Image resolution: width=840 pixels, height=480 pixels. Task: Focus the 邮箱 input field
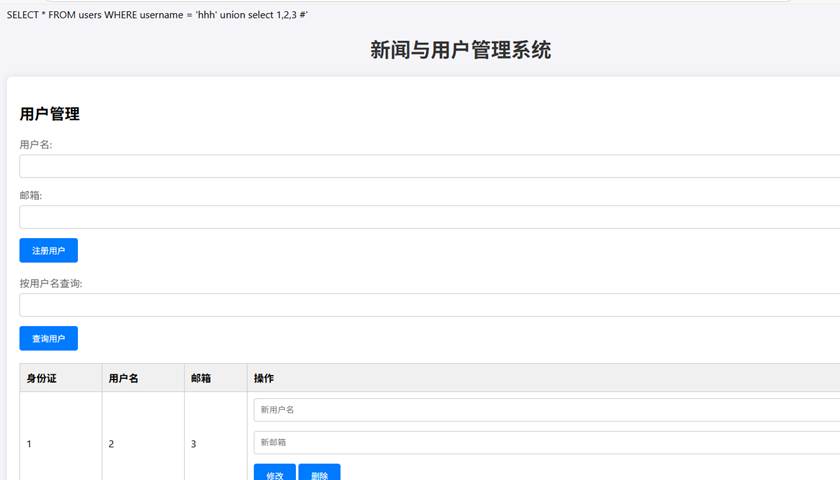(430, 217)
